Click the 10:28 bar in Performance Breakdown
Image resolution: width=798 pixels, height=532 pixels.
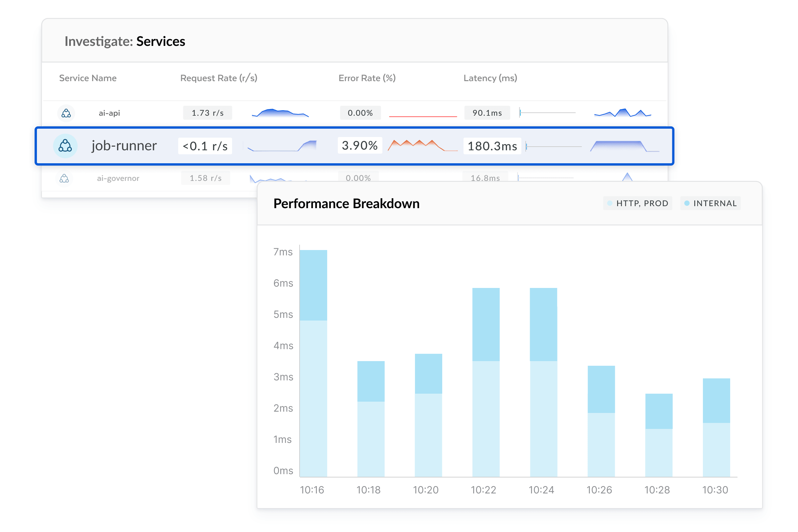point(659,436)
